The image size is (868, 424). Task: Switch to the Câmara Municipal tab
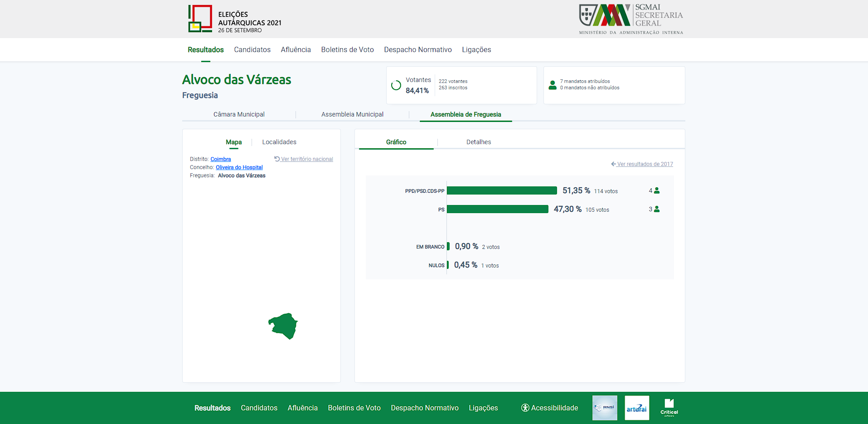[x=239, y=114]
